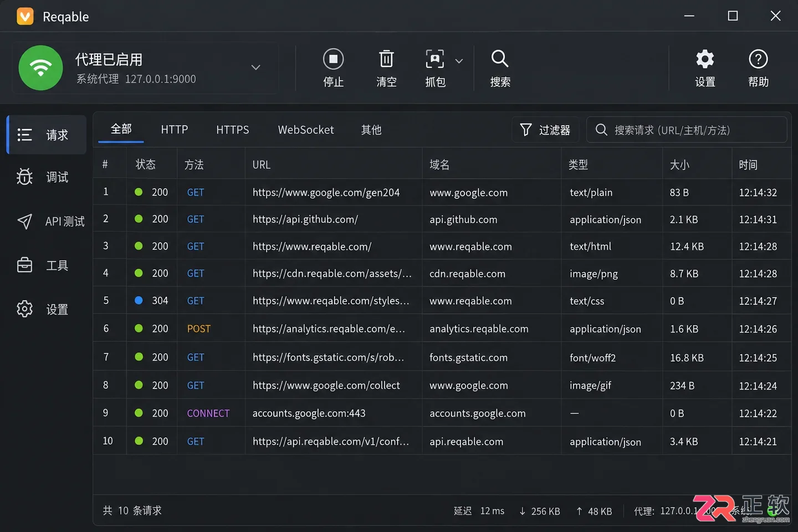Click the green proxy Wi-Fi status icon
This screenshot has height=532, width=798.
coord(40,68)
